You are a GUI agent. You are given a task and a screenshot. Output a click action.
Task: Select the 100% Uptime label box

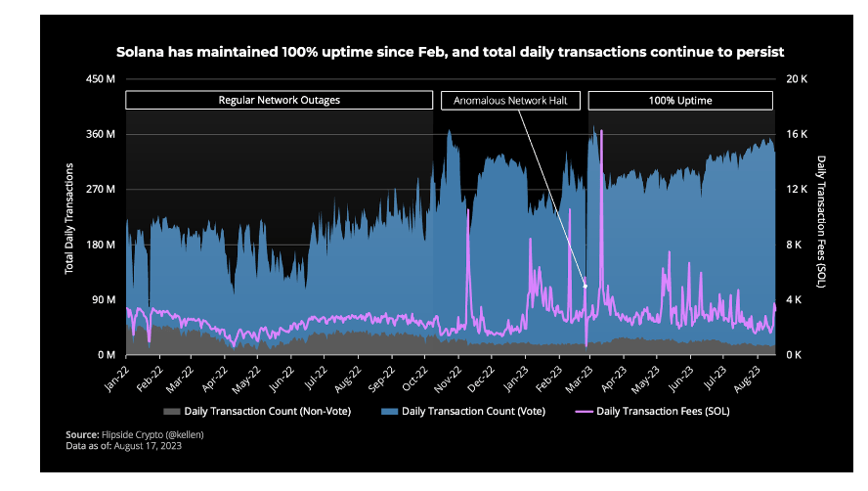point(680,101)
